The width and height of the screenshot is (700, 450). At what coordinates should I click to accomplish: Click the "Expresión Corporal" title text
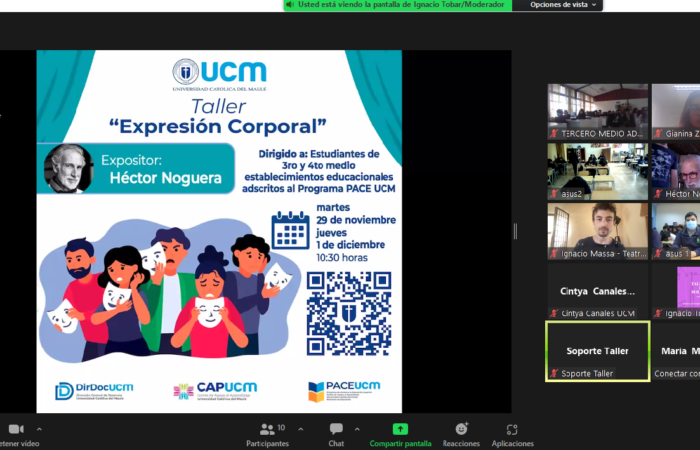click(218, 126)
